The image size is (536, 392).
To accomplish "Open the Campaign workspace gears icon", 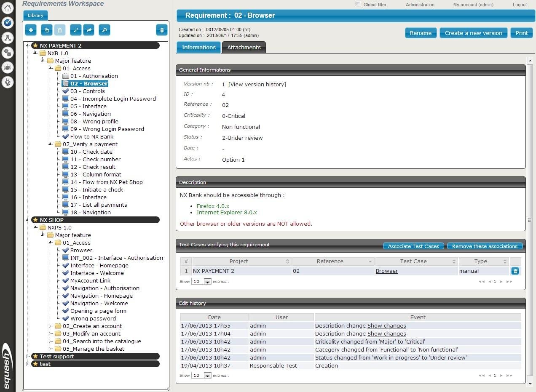I will click(x=8, y=52).
